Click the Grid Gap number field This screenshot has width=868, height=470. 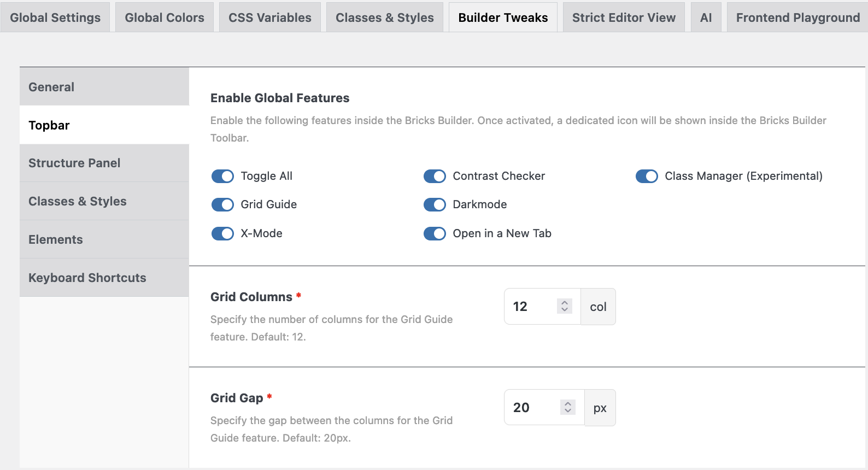pyautogui.click(x=544, y=408)
